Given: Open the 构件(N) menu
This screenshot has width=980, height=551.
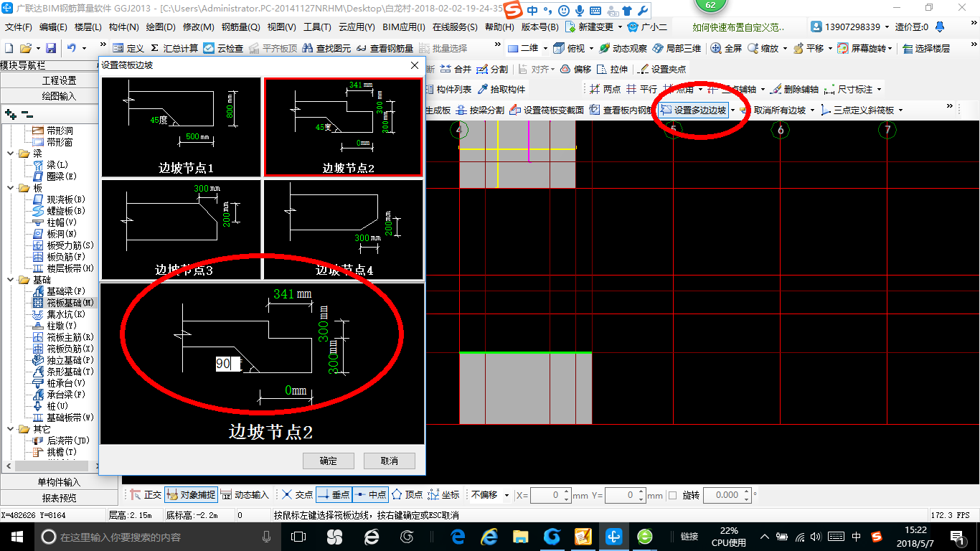Looking at the screenshot, I should (x=124, y=27).
